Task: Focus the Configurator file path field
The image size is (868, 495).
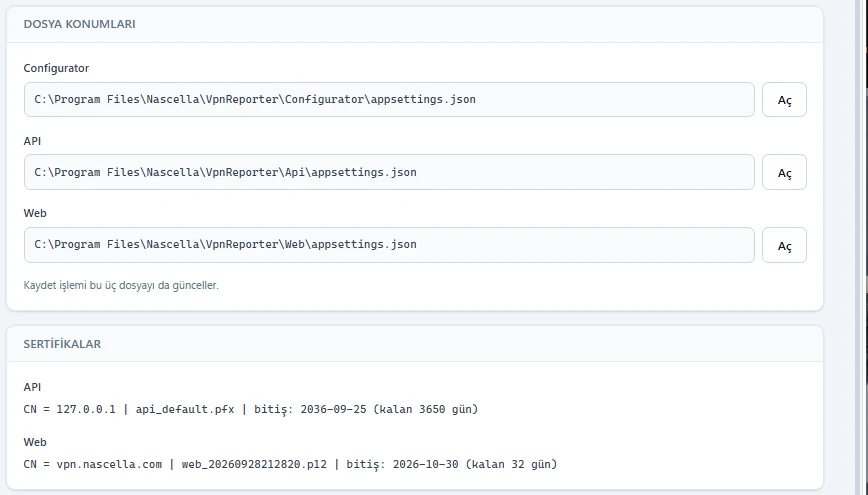Action: click(x=389, y=100)
